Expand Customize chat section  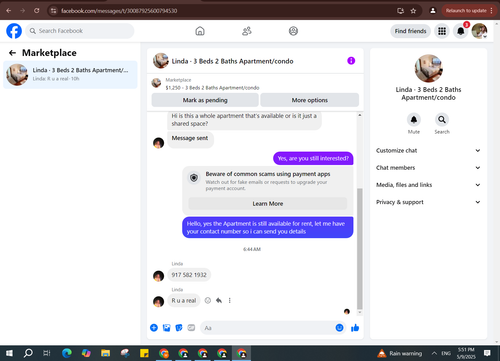(x=428, y=150)
